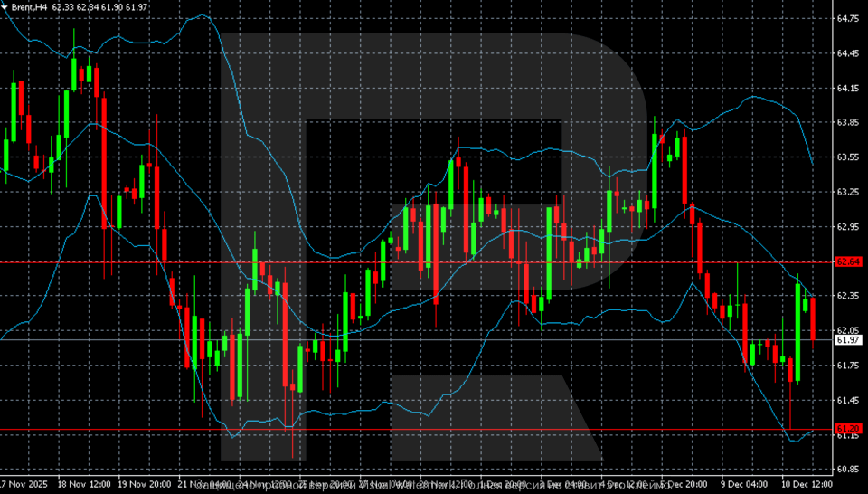
Task: Click the Brent,H4 chart title label
Action: point(29,7)
